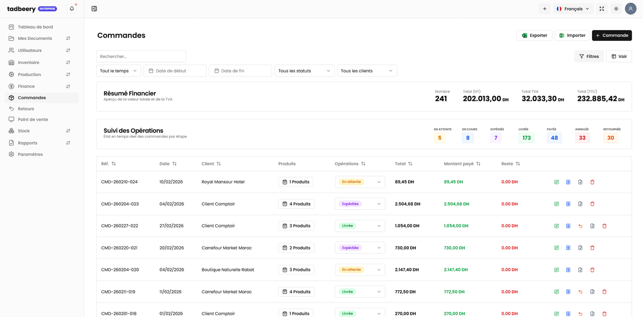
Task: Click the Rechercher search field
Action: point(141,56)
